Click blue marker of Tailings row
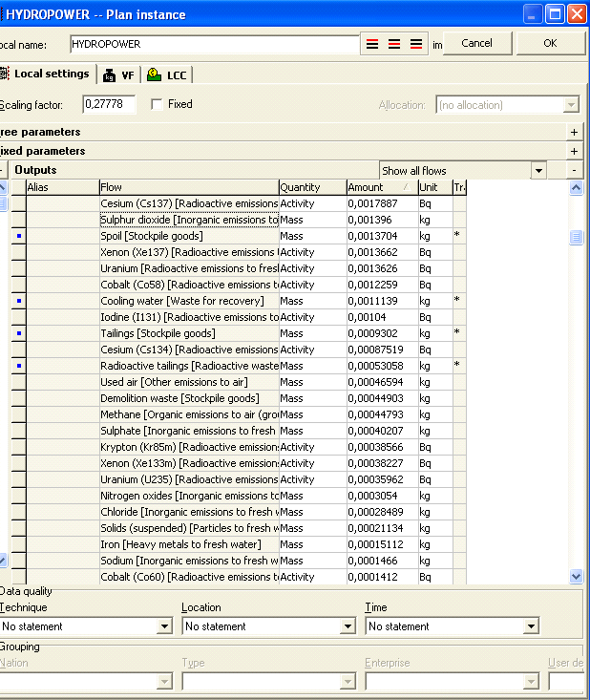Viewport: 590px width, 700px height. (19, 333)
